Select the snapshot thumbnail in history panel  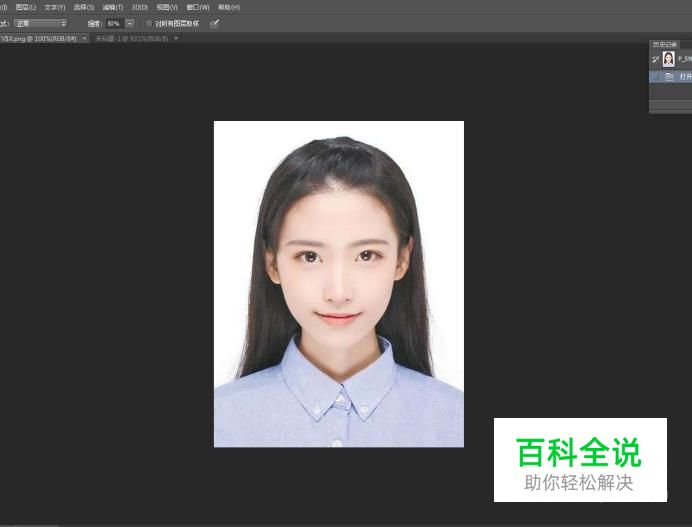(x=669, y=59)
